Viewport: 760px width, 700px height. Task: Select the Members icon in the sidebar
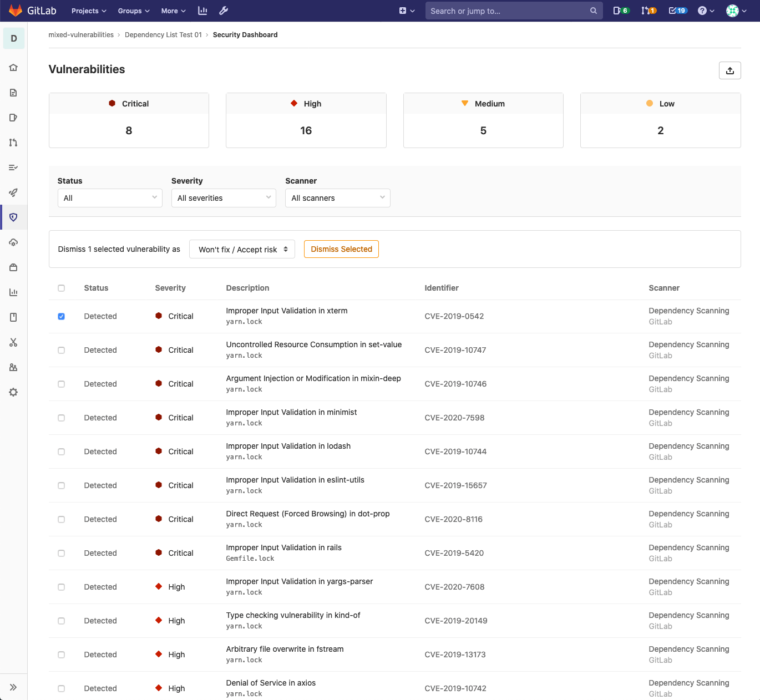tap(13, 367)
